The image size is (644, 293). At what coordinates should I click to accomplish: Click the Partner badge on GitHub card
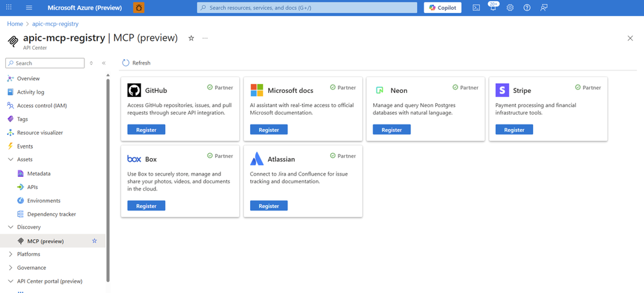click(220, 88)
